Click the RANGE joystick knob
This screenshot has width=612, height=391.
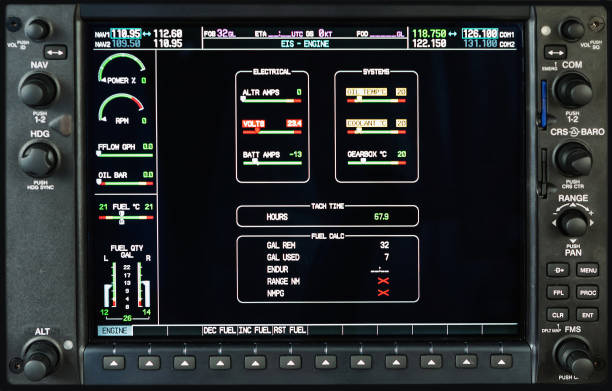[573, 223]
